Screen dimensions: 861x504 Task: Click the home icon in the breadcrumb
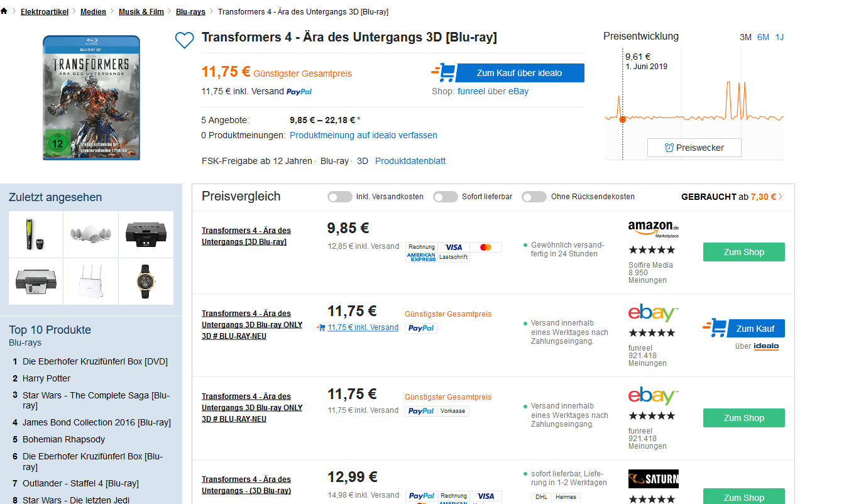coord(4,11)
